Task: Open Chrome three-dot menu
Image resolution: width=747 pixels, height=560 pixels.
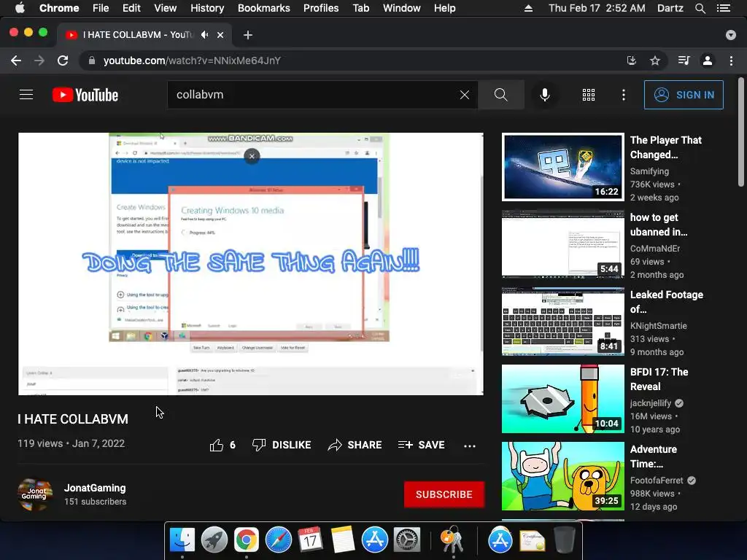Action: click(731, 61)
